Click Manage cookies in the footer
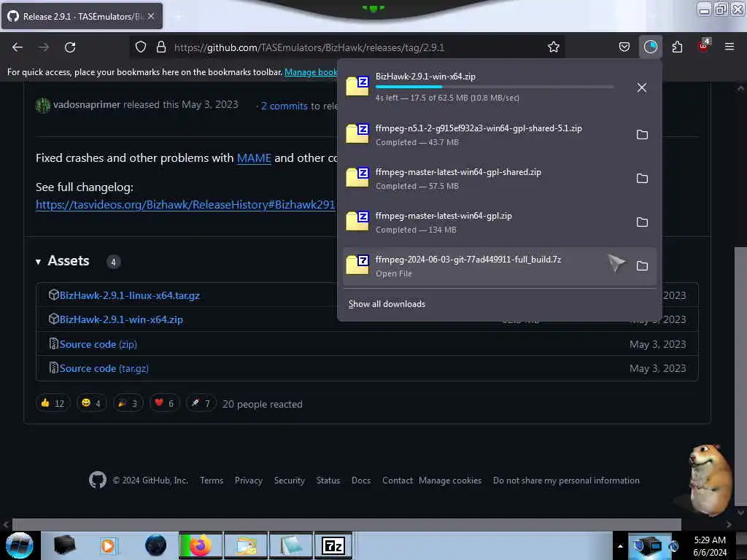This screenshot has width=747, height=560. pos(449,481)
